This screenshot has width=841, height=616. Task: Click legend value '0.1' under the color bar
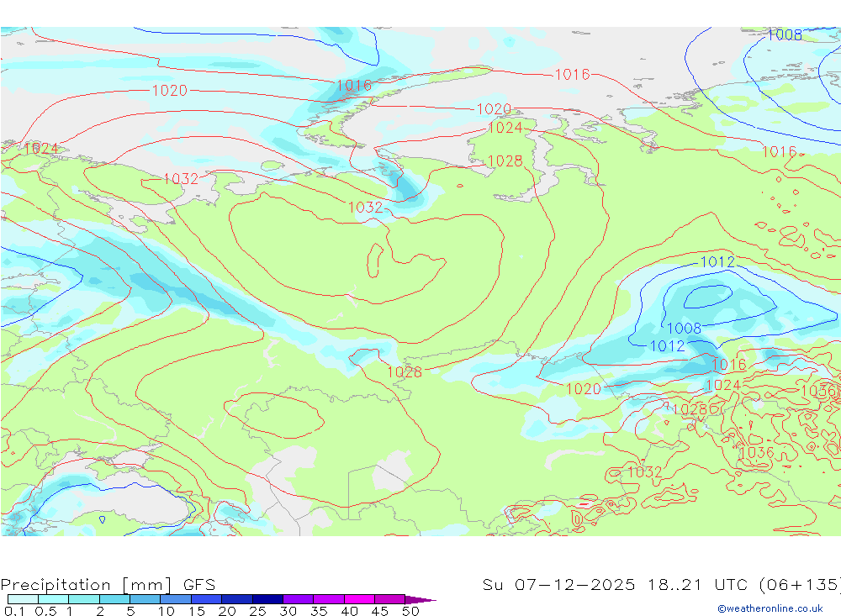click(14, 611)
